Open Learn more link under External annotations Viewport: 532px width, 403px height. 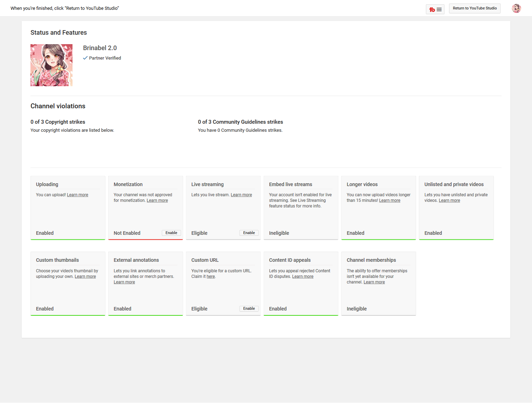tap(124, 282)
